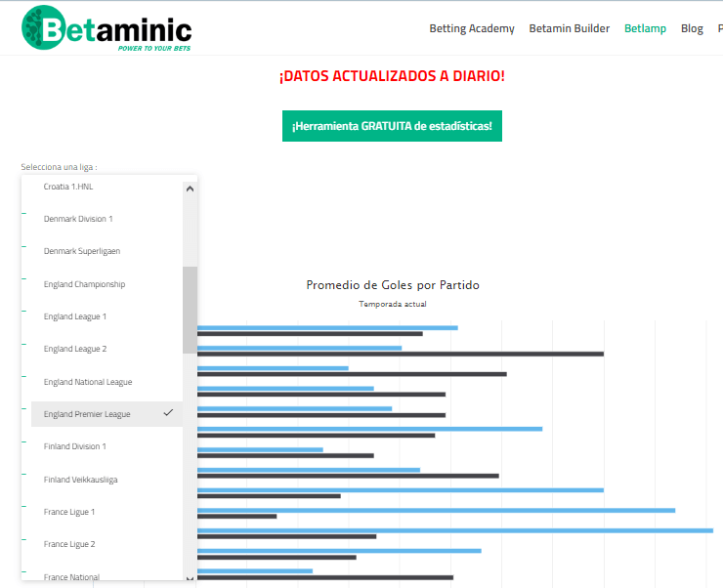Open Betamin Builder page
Viewport: 723px width, 588px height.
point(569,28)
